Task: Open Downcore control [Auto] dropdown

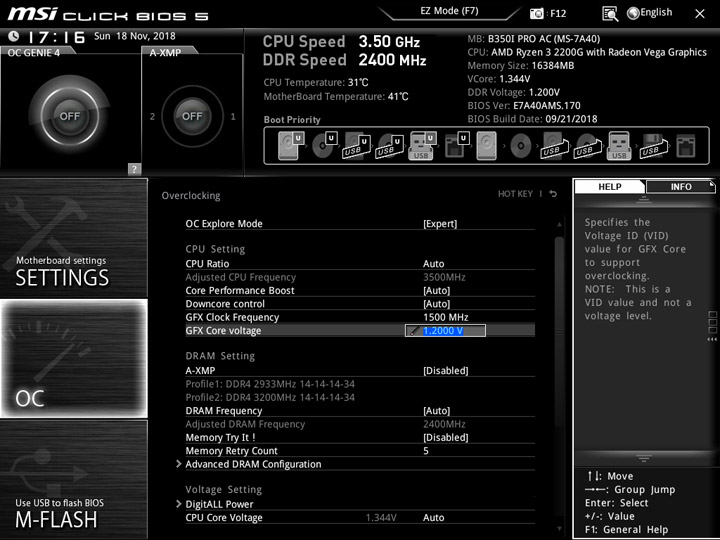Action: click(x=436, y=304)
